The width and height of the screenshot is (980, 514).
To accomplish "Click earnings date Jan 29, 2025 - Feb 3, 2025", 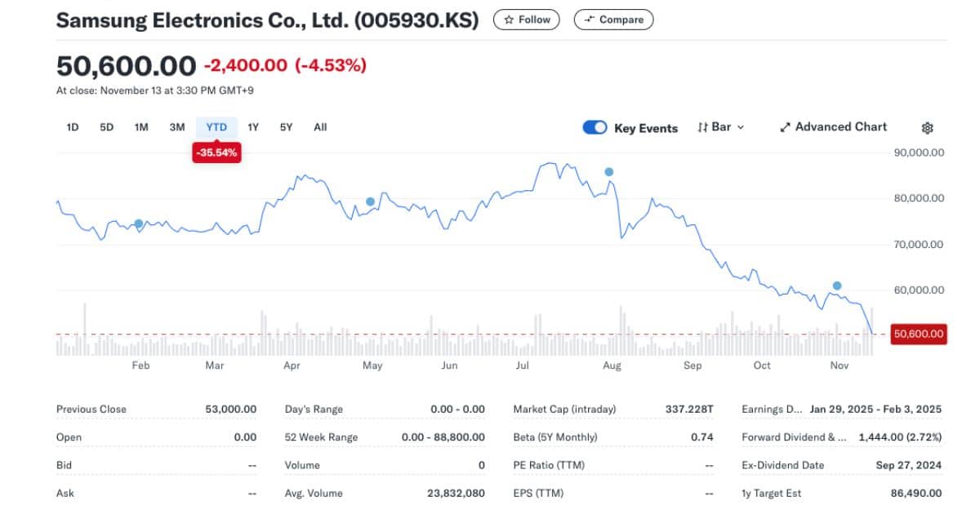I will coord(875,410).
